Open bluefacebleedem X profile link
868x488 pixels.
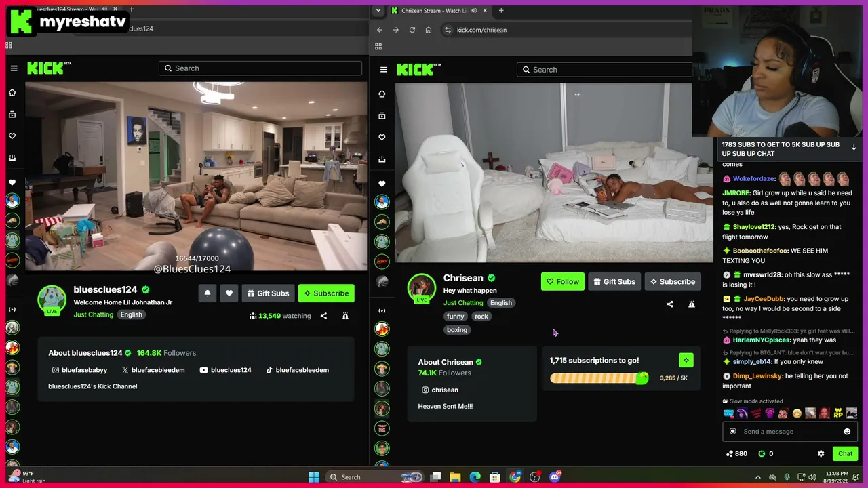(x=153, y=370)
